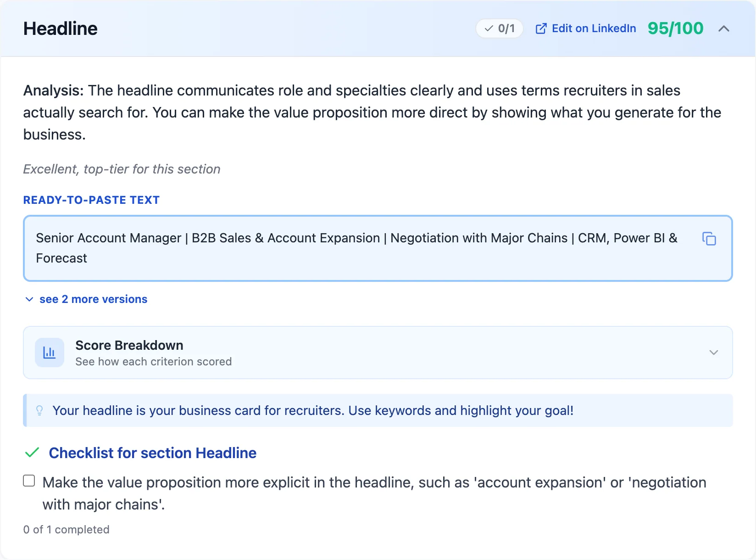Screen dimensions: 756x560
Task: Click the READY-TO-PASTE TEXT label
Action: [x=91, y=200]
